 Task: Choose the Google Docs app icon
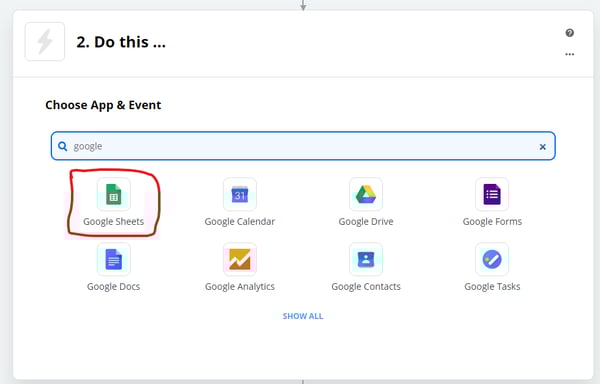(x=114, y=259)
